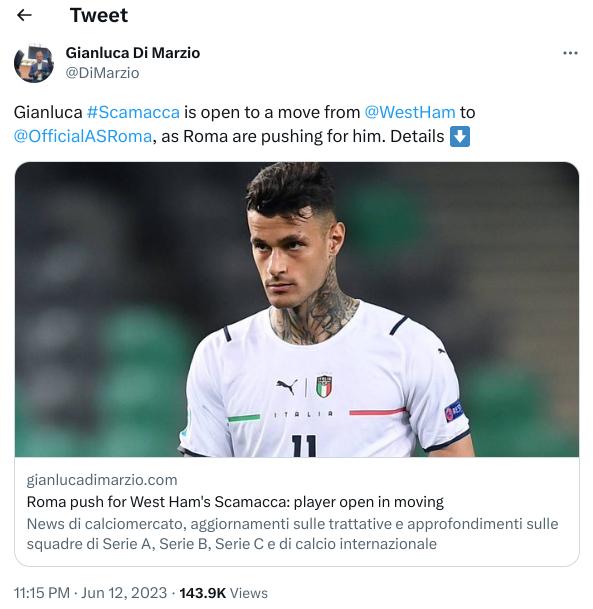Open the Scamacca player photo in link card

[x=297, y=309]
